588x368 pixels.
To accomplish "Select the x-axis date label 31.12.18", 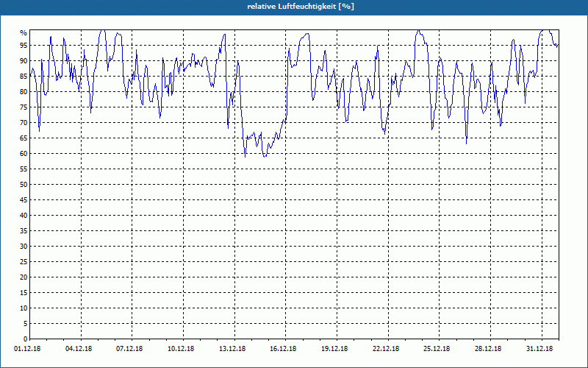I will pos(539,349).
